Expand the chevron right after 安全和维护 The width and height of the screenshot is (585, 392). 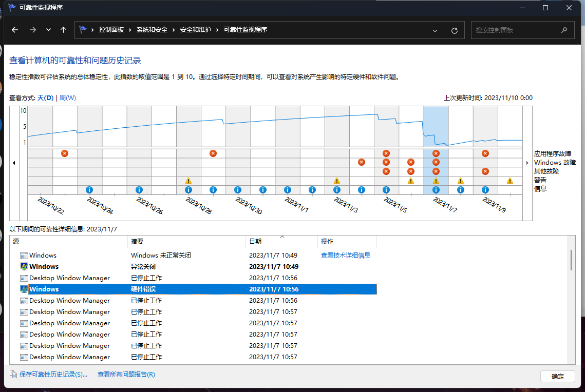[217, 30]
